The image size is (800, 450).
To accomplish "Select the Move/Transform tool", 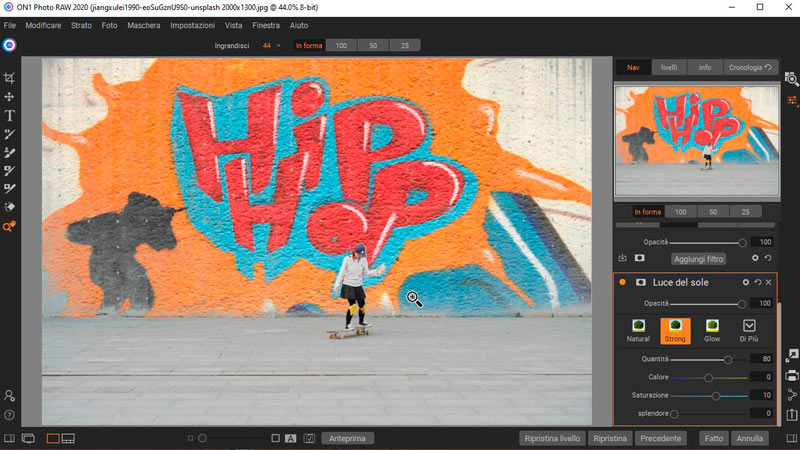I will [9, 97].
